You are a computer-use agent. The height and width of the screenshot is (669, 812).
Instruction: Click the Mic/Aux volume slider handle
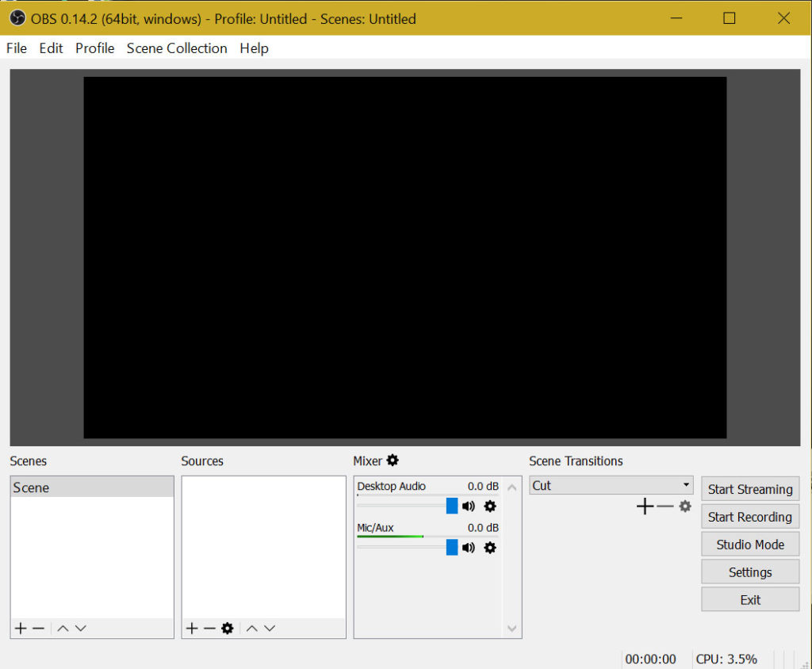451,547
